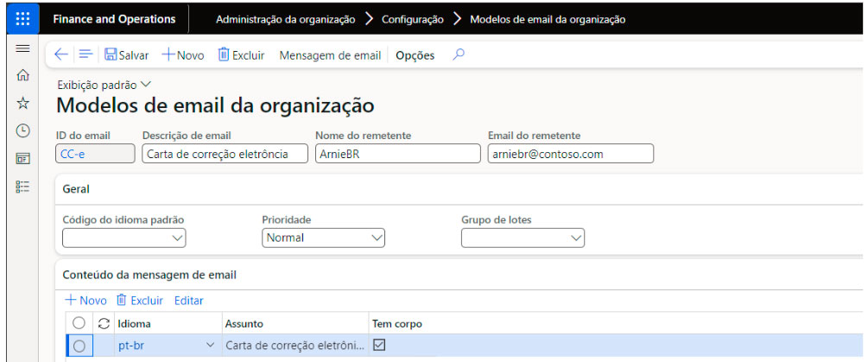Image resolution: width=868 pixels, height=362 pixels.
Task: Select the pt-br row radio button
Action: coord(79,346)
